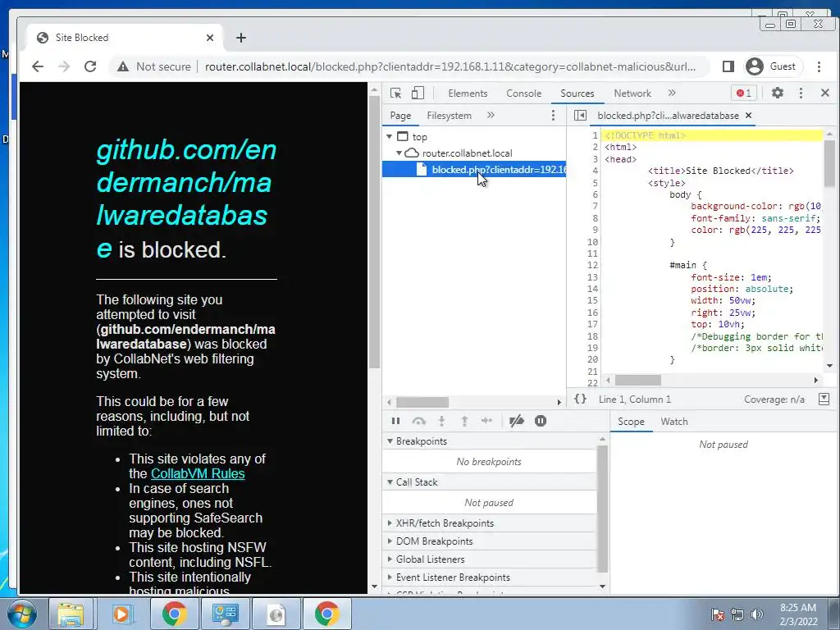The height and width of the screenshot is (630, 840).
Task: Click the page vertical scrollbar thumb
Action: coord(374,233)
